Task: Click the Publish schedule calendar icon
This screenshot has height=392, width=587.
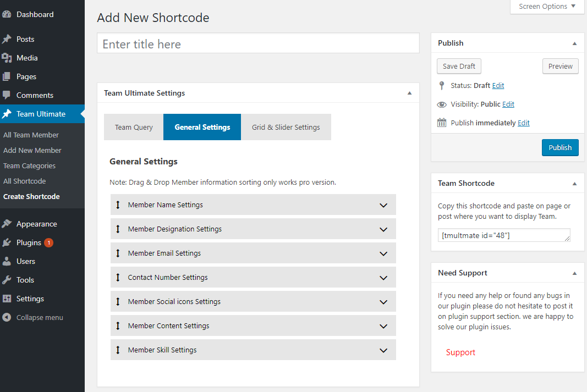Action: [442, 123]
